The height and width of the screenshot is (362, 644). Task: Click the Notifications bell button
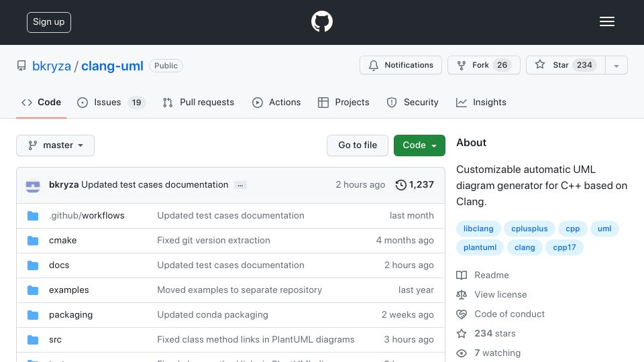click(x=400, y=65)
